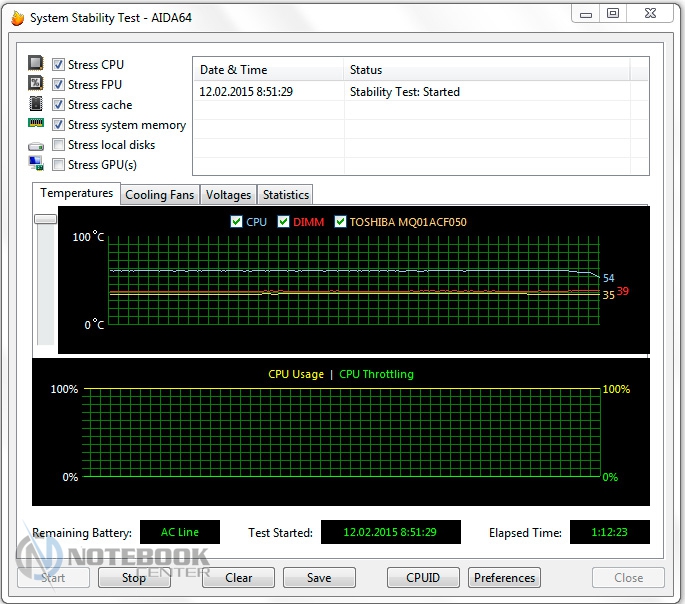The height and width of the screenshot is (604, 685).
Task: Open the Voltages tab
Action: (x=228, y=195)
